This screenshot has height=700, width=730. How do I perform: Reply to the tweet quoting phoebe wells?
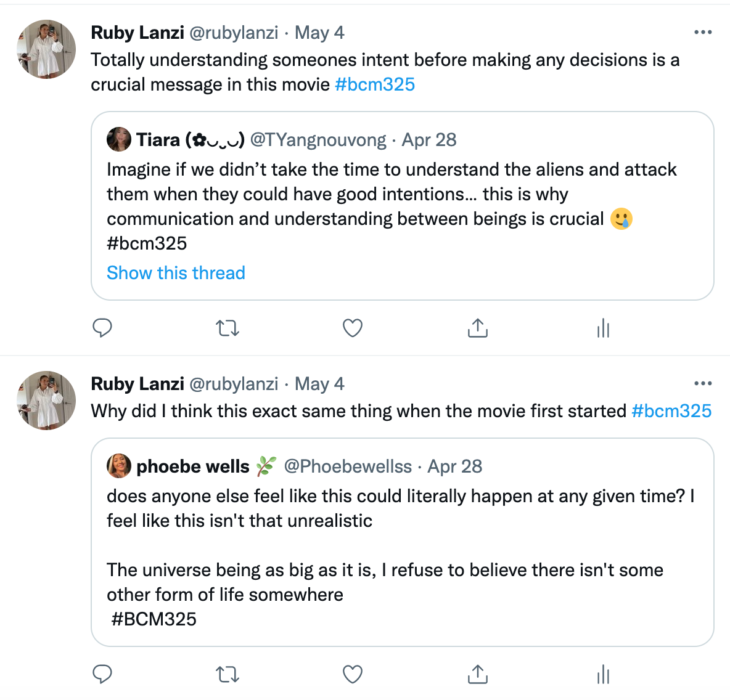click(102, 674)
